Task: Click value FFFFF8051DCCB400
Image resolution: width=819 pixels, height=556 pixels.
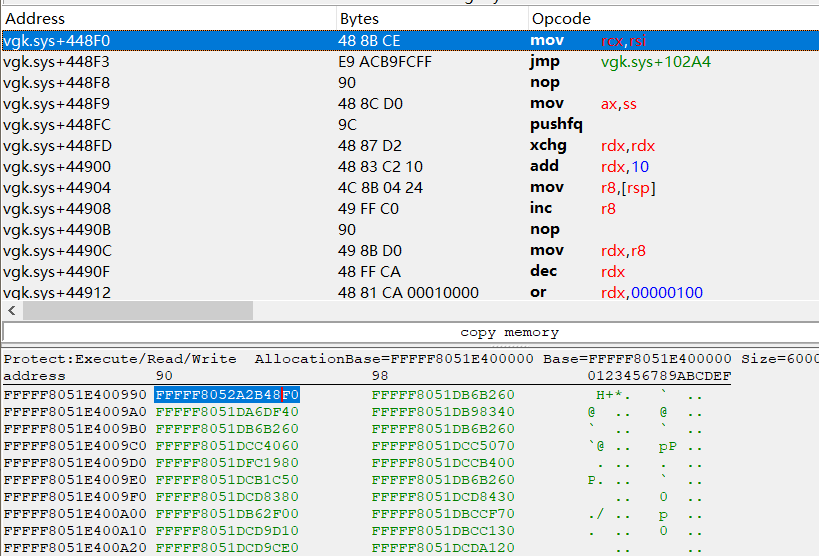Action: click(x=443, y=462)
